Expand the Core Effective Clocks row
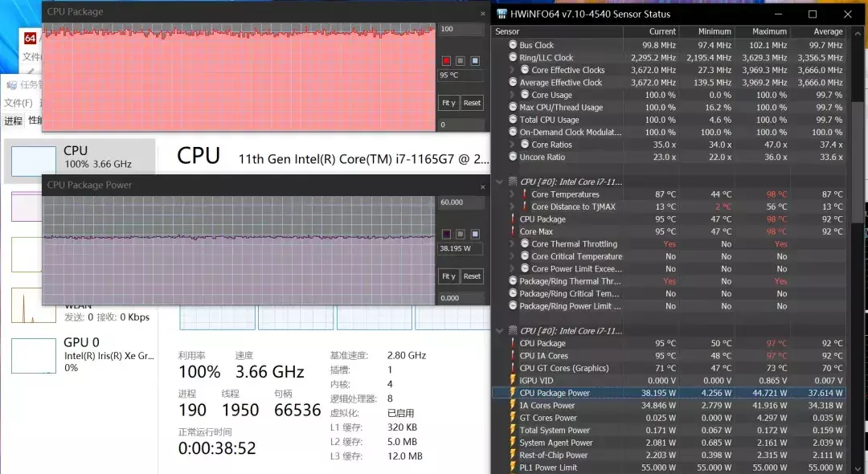Screen dimensions: 868x474 (513, 70)
